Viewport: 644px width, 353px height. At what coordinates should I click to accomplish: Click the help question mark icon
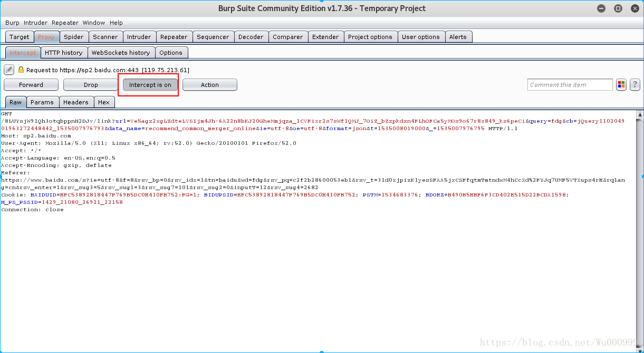(635, 84)
